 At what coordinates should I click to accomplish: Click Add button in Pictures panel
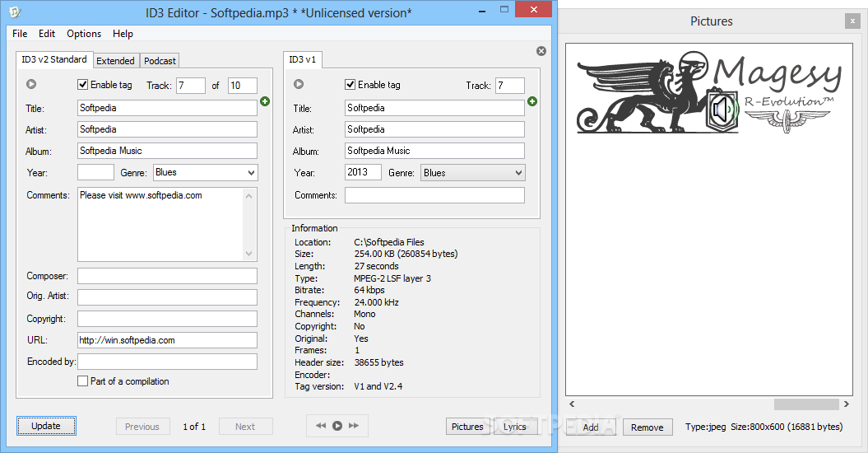click(x=591, y=427)
